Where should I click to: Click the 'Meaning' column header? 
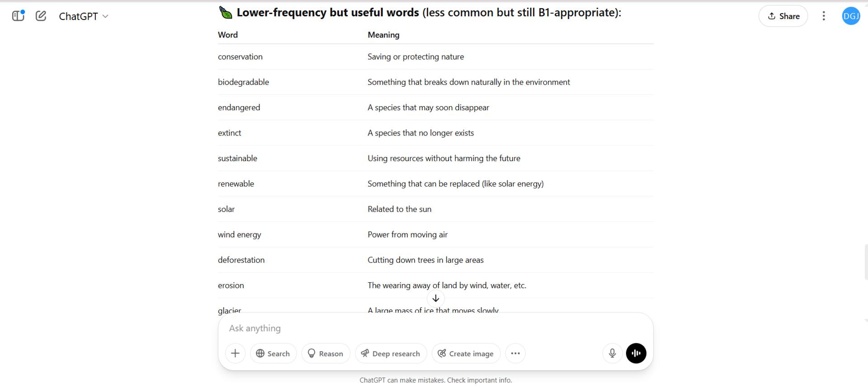coord(383,35)
